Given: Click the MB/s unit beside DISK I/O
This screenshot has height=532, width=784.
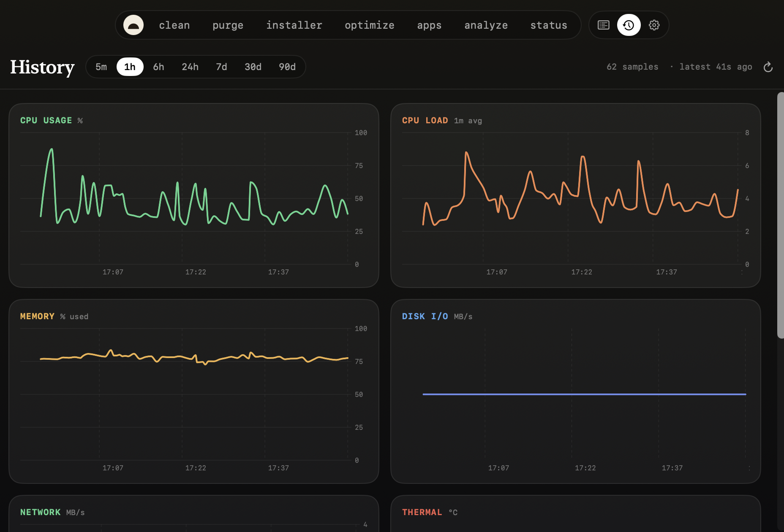Looking at the screenshot, I should [x=463, y=317].
